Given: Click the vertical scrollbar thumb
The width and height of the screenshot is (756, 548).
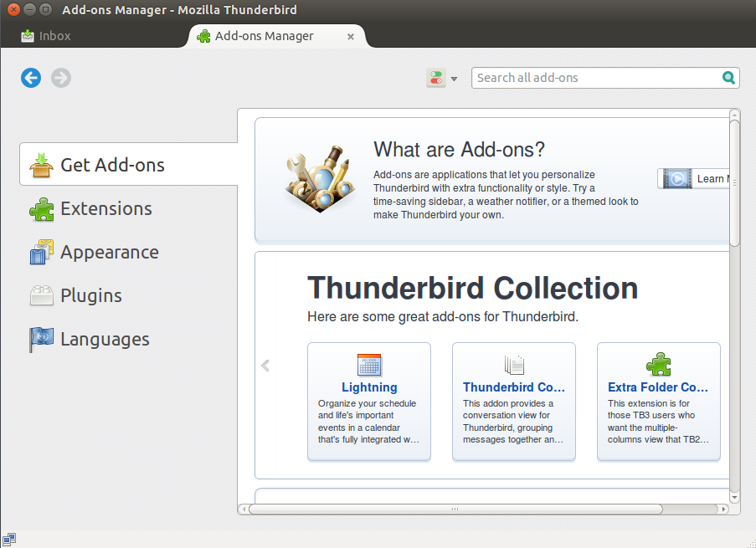Looking at the screenshot, I should pos(734,183).
